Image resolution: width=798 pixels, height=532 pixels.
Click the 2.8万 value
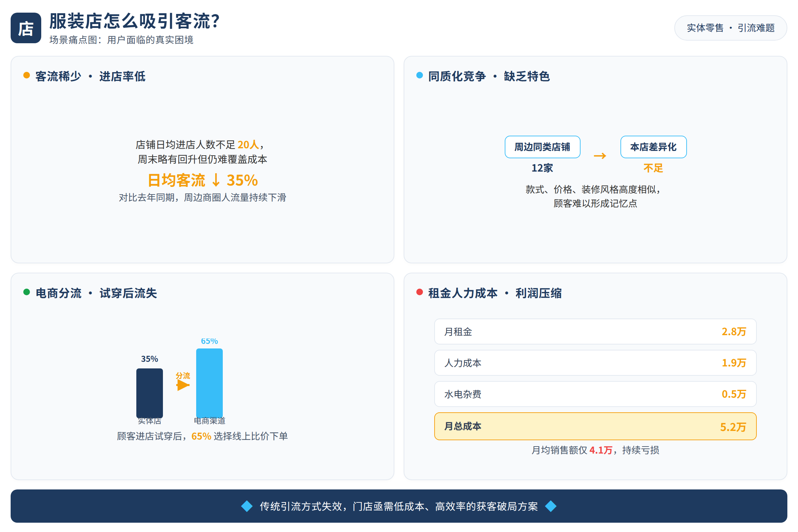pyautogui.click(x=733, y=332)
